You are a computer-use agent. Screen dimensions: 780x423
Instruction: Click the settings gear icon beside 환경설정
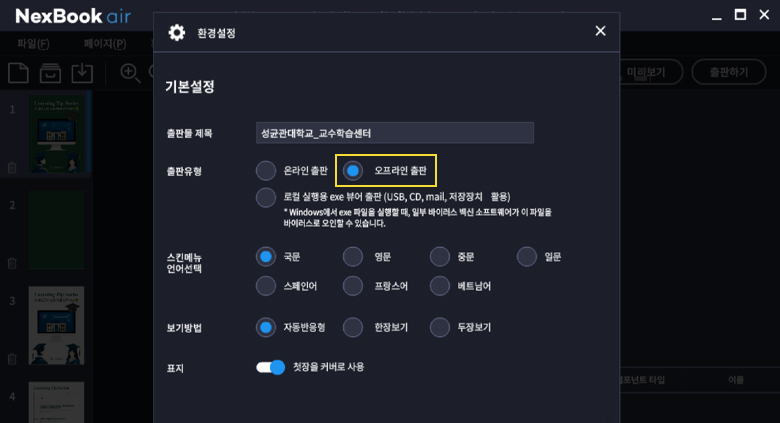click(177, 33)
